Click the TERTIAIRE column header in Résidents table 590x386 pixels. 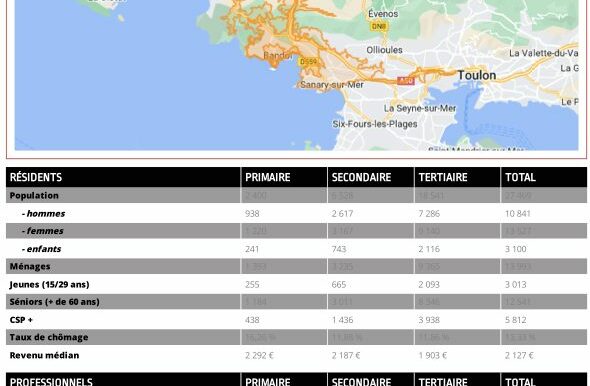(443, 177)
